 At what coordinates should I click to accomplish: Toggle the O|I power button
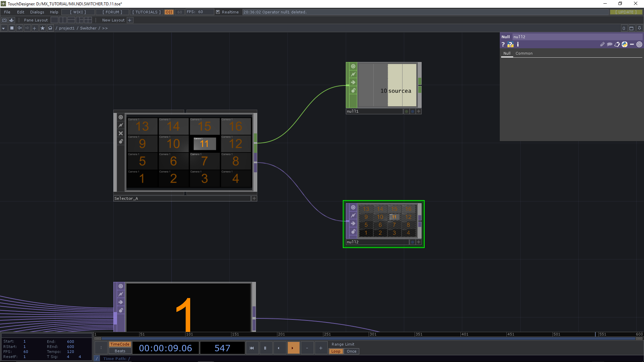pyautogui.click(x=169, y=12)
